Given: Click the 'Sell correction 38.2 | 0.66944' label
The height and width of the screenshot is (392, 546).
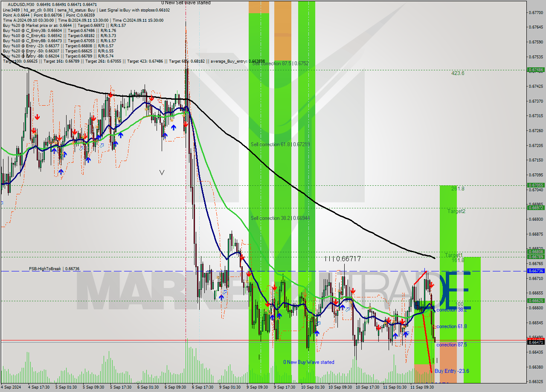Looking at the screenshot, I should point(280,218).
